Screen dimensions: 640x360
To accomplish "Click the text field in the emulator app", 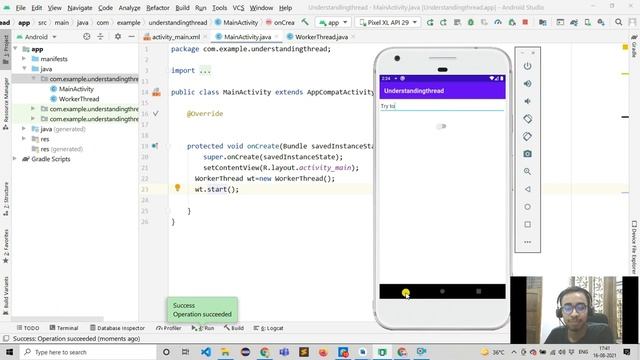I will pos(442,106).
